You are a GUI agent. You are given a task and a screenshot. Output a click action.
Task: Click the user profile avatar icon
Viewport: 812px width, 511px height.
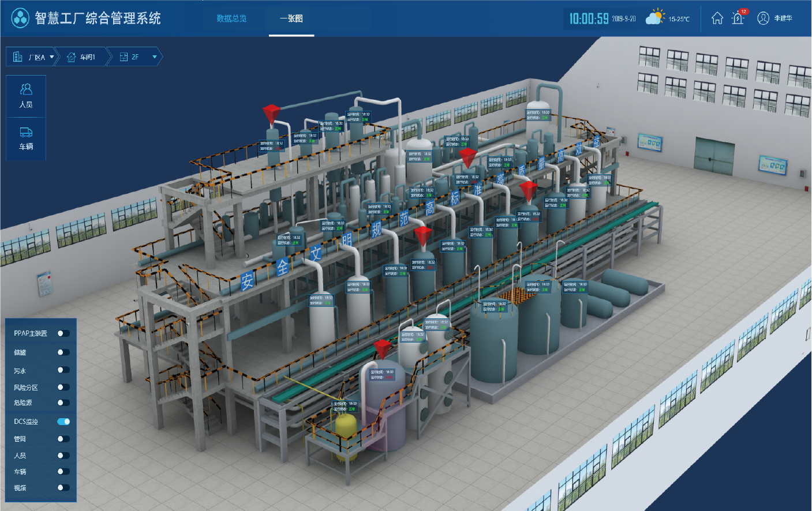[x=763, y=18]
